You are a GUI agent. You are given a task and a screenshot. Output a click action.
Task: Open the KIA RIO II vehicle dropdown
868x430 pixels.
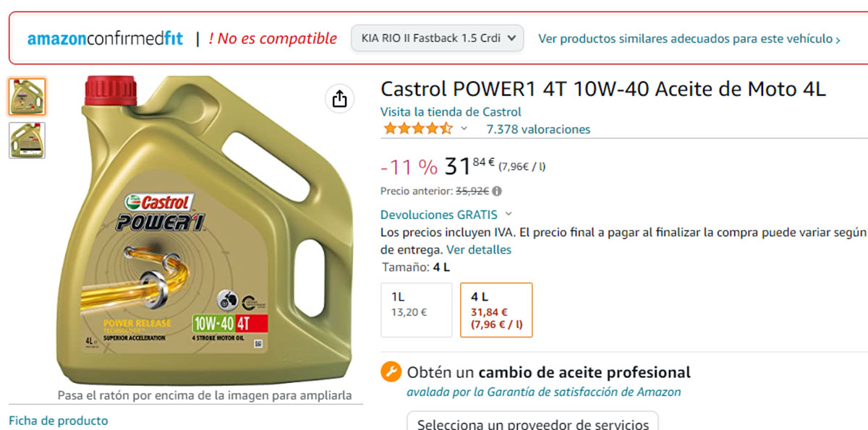438,38
